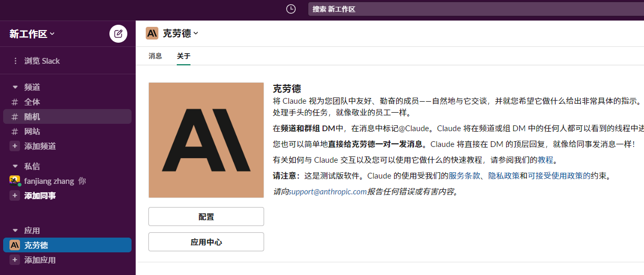Click the Claude logo icon in sidebar
The height and width of the screenshot is (275, 644).
tap(15, 245)
